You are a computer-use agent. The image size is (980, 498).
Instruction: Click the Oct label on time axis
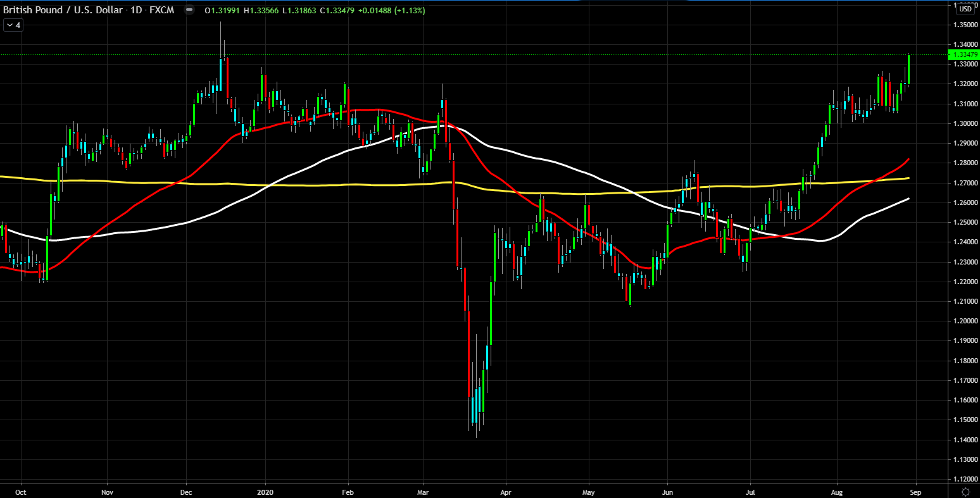tap(21, 491)
